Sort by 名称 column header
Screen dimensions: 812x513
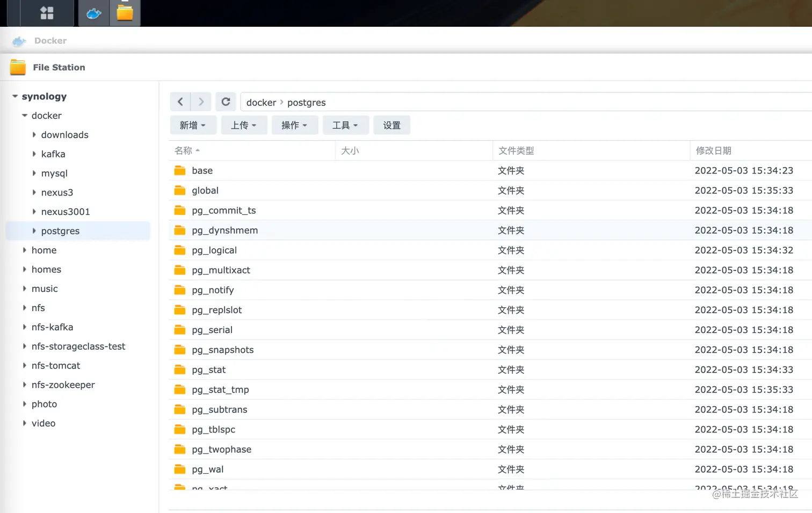click(x=252, y=150)
